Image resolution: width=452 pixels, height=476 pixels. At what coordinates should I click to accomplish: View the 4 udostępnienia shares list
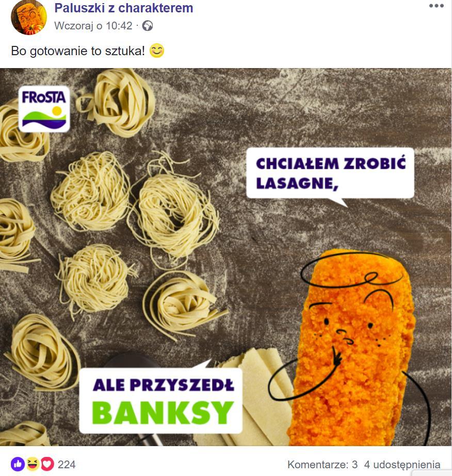click(402, 465)
